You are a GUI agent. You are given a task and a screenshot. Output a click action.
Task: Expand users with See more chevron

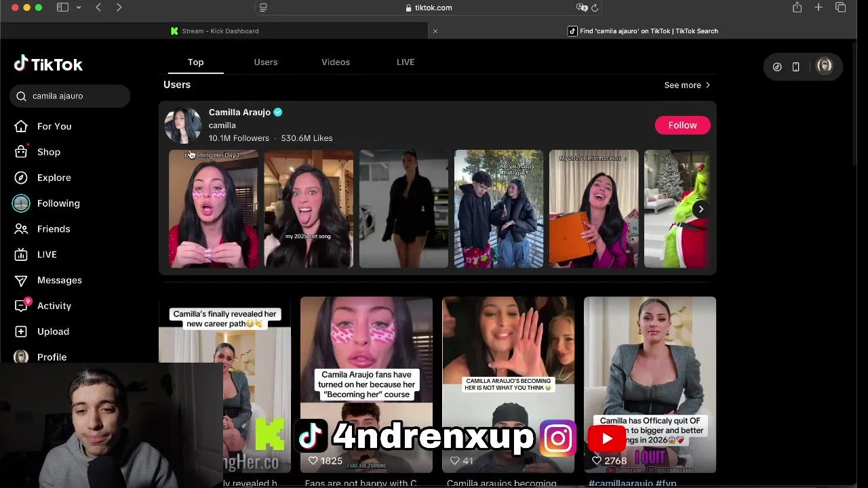[x=708, y=85]
